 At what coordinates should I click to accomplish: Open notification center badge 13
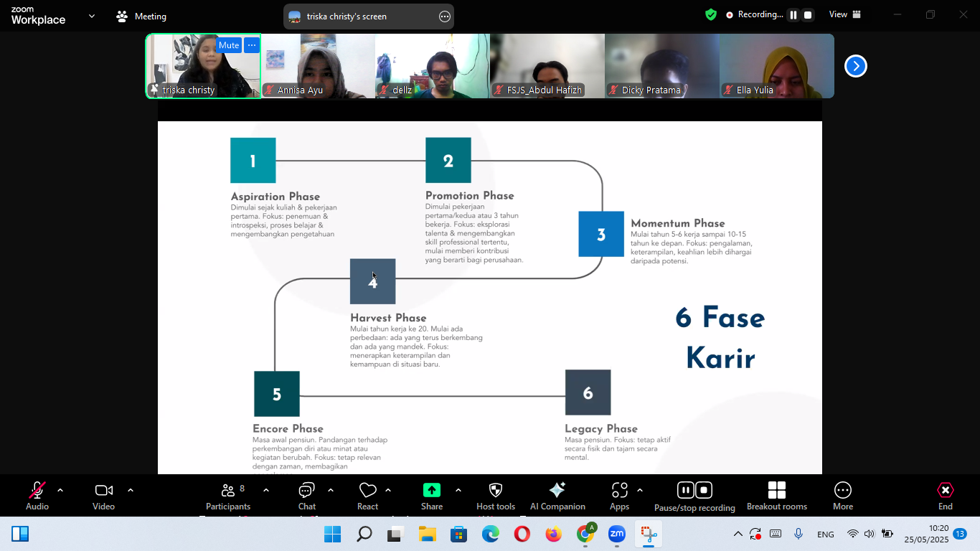[x=960, y=534]
